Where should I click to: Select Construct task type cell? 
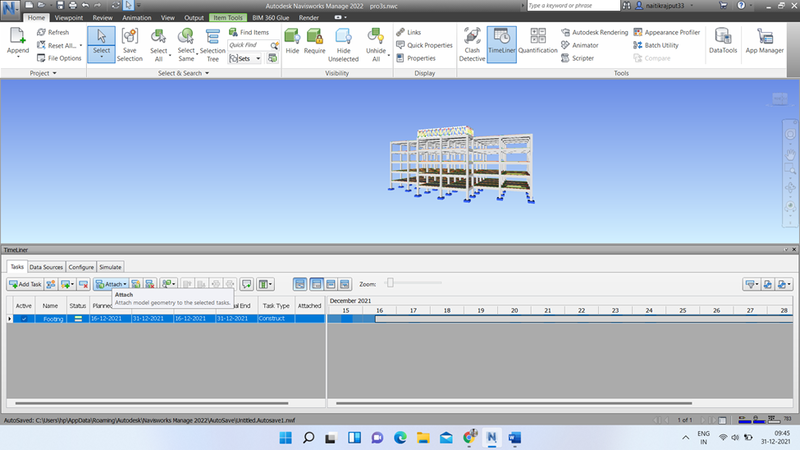pyautogui.click(x=276, y=318)
